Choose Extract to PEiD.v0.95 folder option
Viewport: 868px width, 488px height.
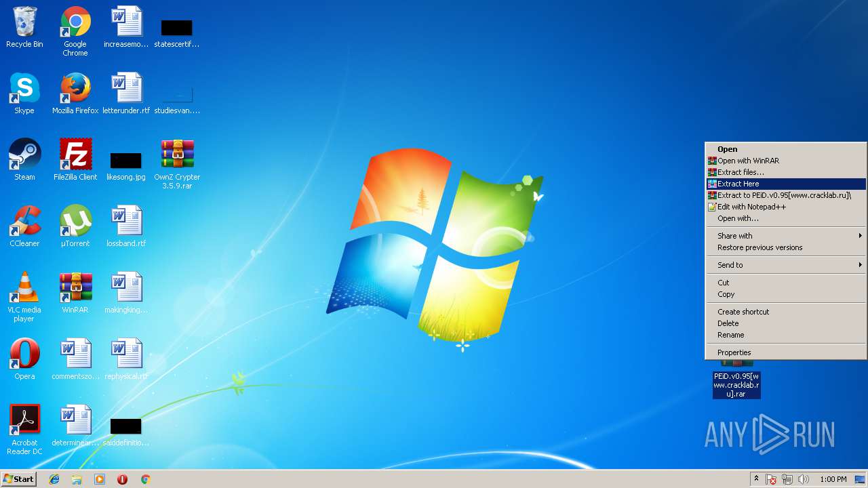point(786,195)
